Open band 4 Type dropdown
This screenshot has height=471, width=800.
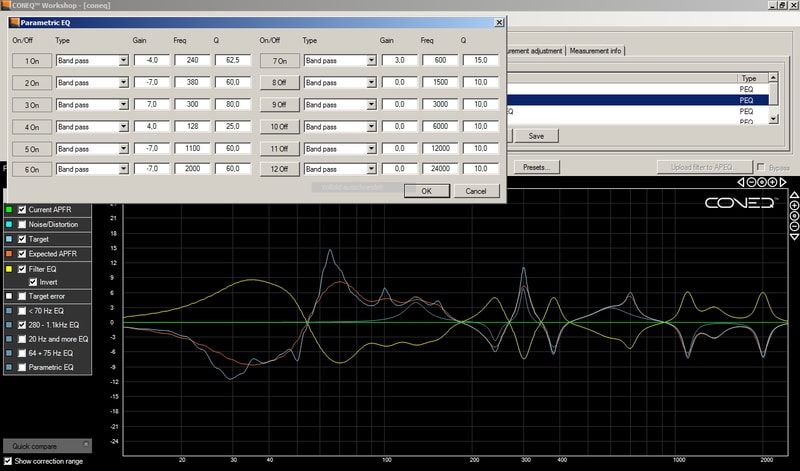[x=123, y=127]
